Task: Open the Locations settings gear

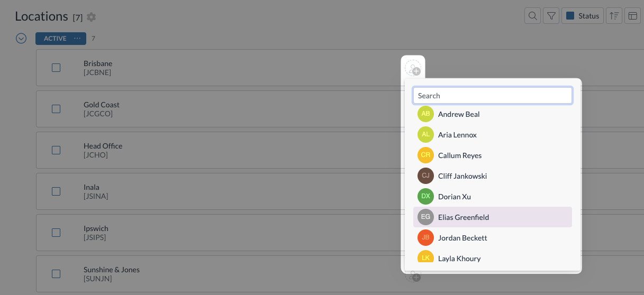Action: (x=92, y=17)
